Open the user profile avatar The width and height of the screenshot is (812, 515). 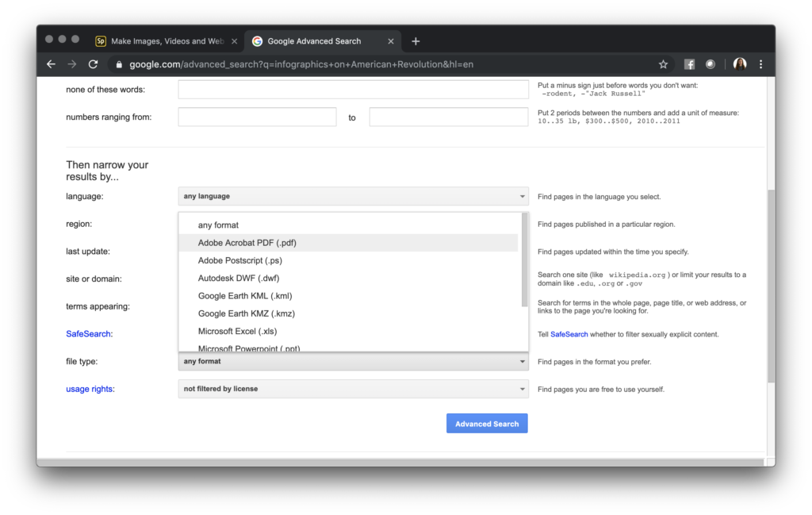(x=740, y=64)
